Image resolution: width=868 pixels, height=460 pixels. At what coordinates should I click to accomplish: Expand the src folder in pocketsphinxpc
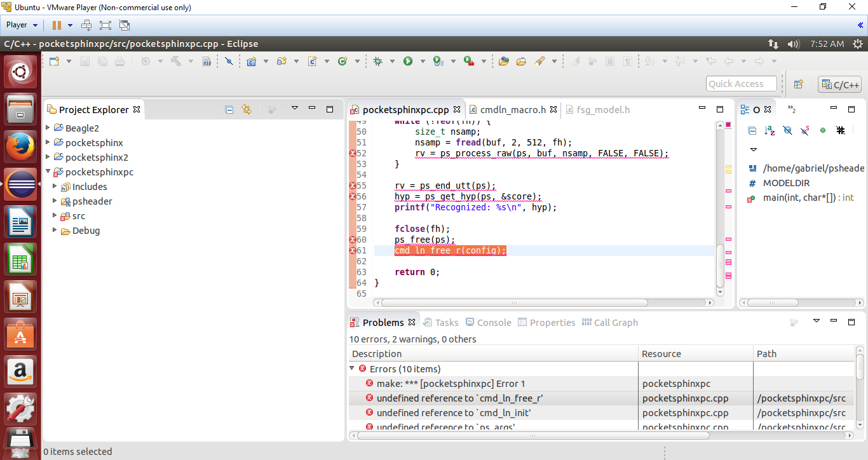pos(55,216)
